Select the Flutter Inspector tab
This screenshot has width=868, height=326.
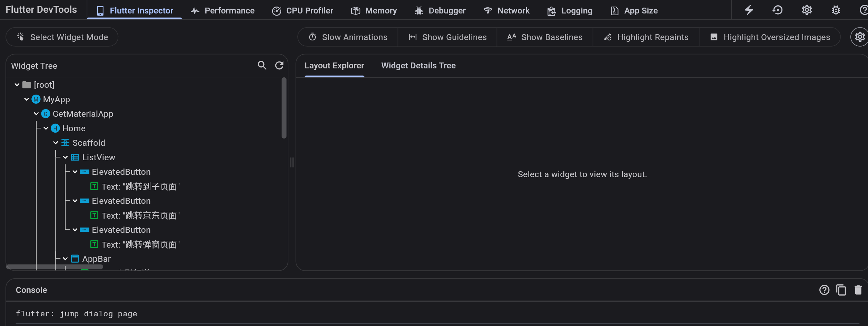[x=135, y=11]
